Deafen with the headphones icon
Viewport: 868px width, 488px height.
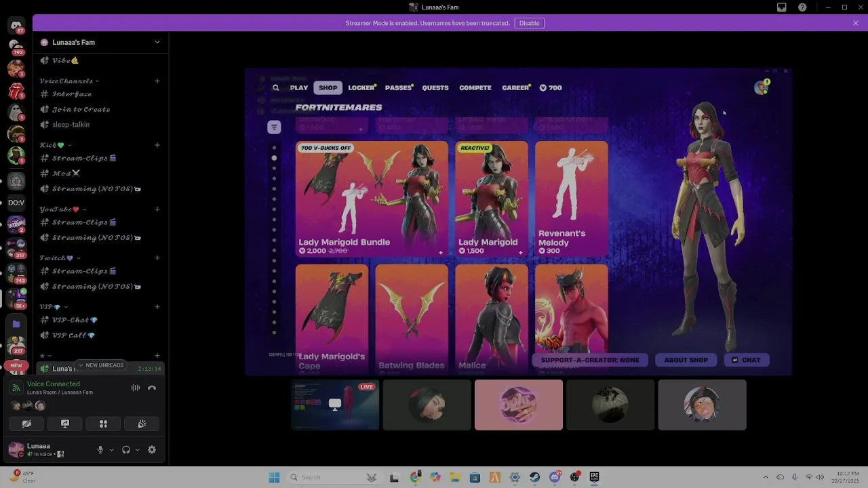point(125,449)
